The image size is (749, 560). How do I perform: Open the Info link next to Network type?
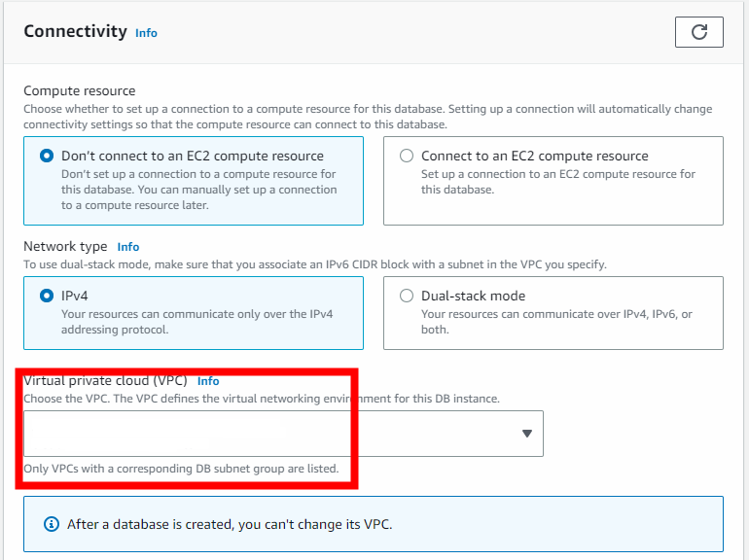[128, 247]
